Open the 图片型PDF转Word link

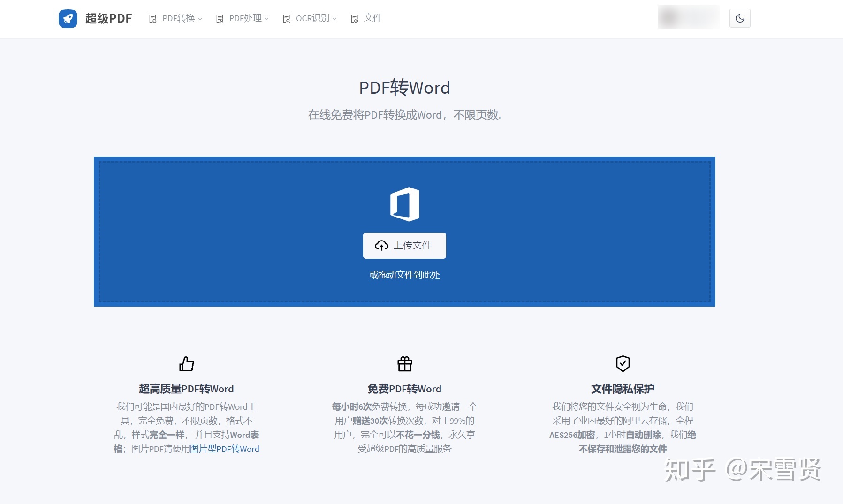click(225, 449)
